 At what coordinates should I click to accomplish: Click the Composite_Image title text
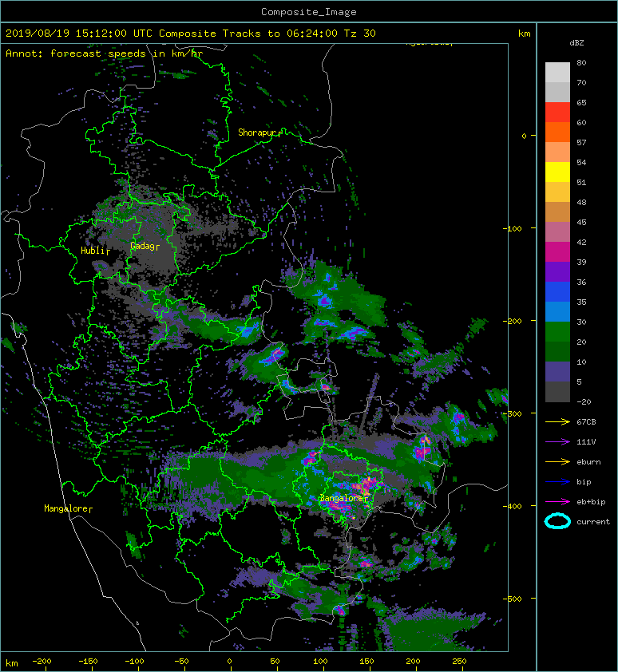[x=309, y=12]
